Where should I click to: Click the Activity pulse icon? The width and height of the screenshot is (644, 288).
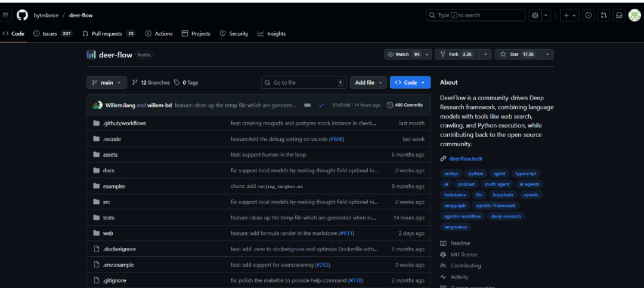[443, 277]
